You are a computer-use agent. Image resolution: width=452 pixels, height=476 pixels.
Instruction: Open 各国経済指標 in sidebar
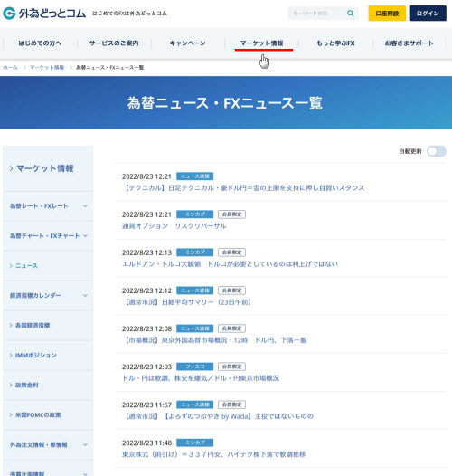(x=33, y=326)
